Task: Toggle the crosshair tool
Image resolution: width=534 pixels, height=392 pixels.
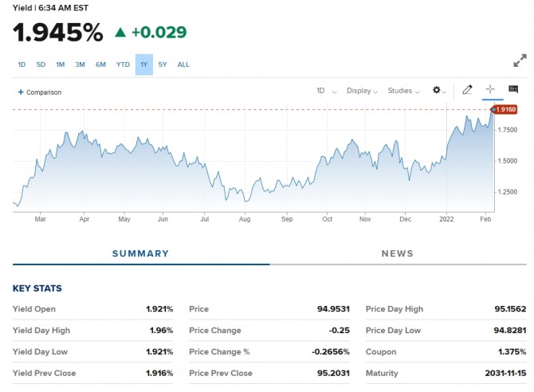Action: (490, 89)
